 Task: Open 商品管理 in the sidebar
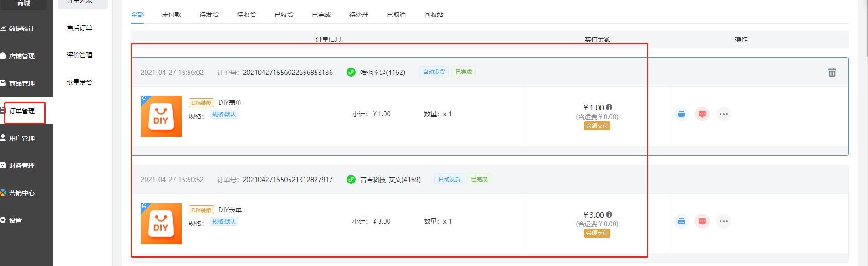pyautogui.click(x=21, y=83)
